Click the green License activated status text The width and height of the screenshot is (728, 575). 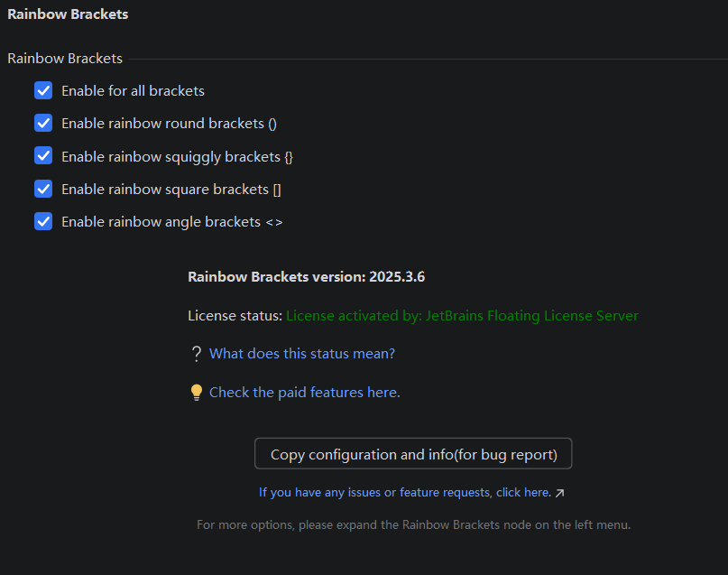[x=462, y=316]
